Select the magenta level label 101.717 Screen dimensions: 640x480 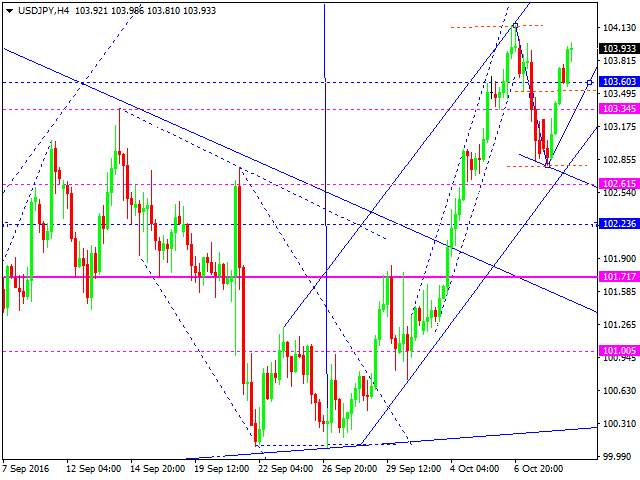619,277
